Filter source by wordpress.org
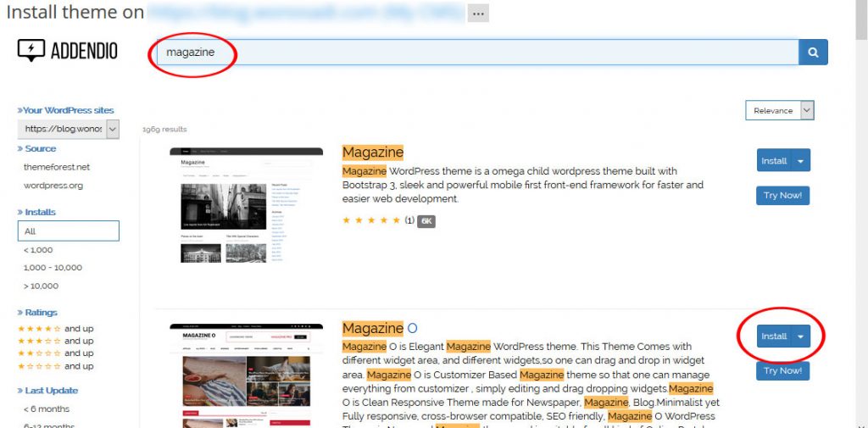Viewport: 868px width, 428px height. 53,186
